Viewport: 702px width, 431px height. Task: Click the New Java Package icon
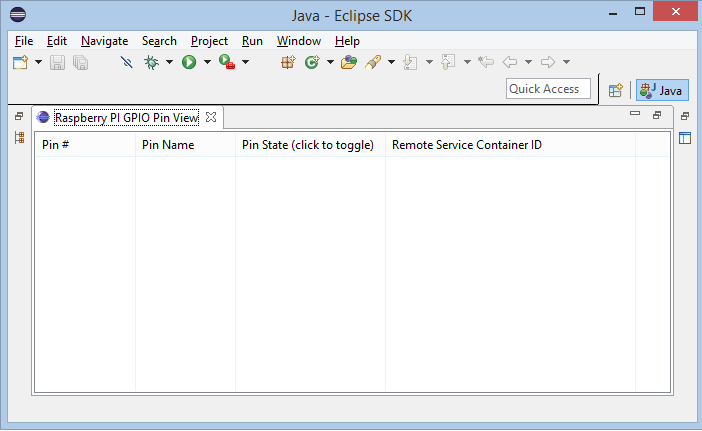click(x=288, y=62)
